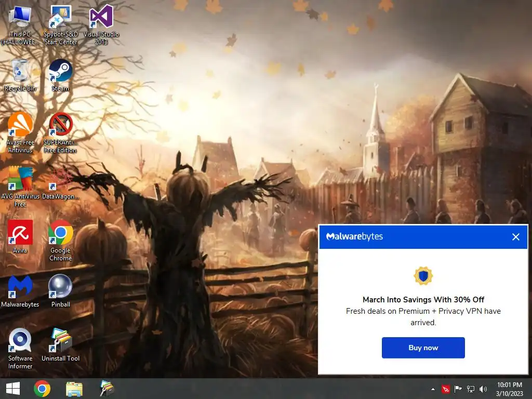The image size is (532, 399).
Task: Launch Chrome from the taskbar
Action: click(x=42, y=389)
